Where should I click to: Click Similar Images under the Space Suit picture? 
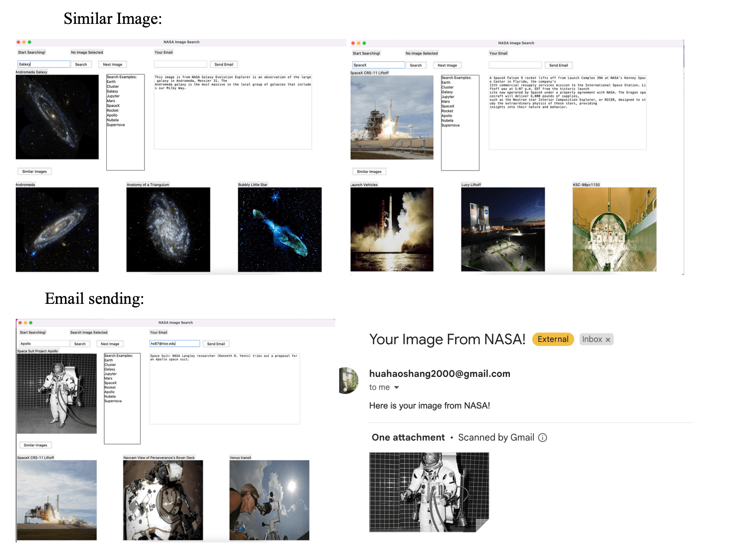(x=36, y=445)
